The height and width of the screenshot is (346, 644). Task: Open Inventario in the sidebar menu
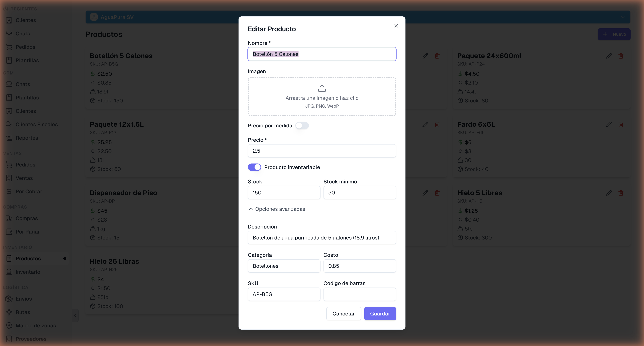pos(28,272)
